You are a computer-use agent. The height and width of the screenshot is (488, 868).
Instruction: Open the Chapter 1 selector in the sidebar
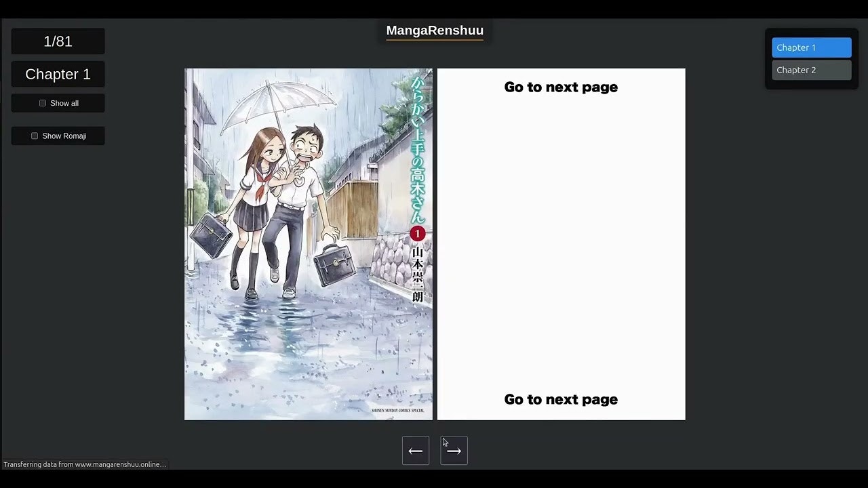(x=58, y=74)
